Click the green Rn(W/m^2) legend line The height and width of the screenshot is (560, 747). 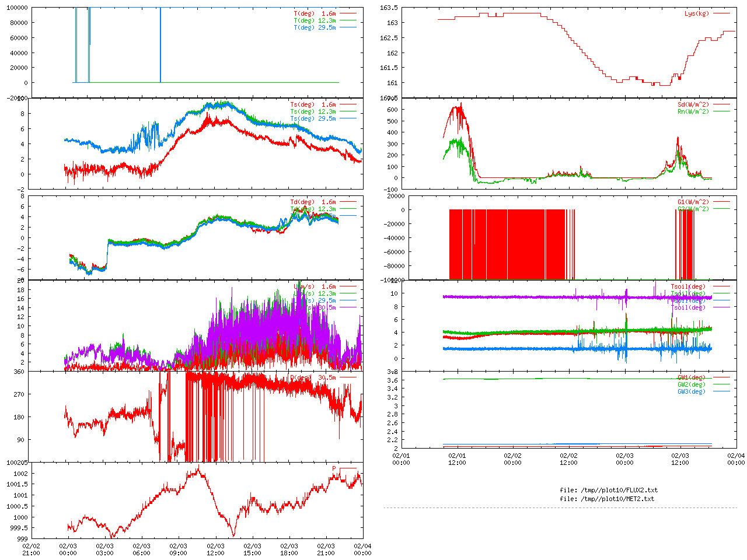pyautogui.click(x=721, y=111)
